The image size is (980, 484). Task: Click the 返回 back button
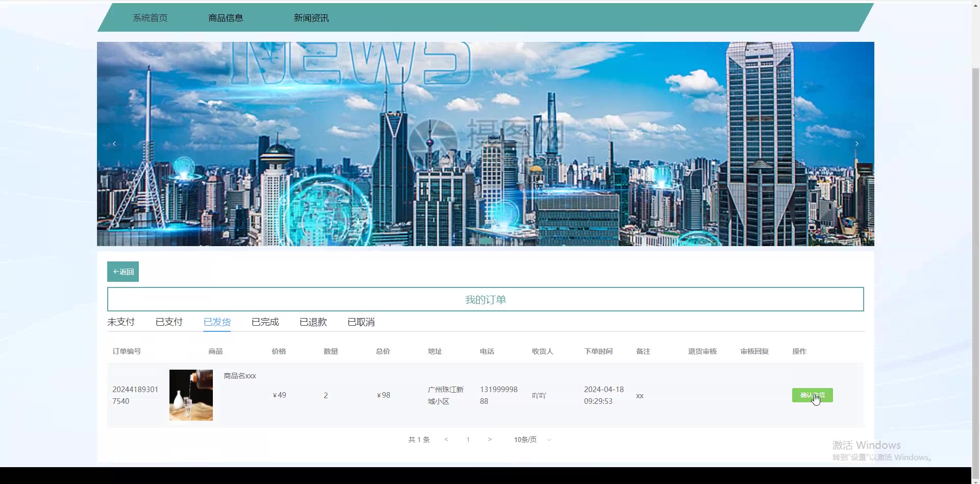pyautogui.click(x=123, y=272)
